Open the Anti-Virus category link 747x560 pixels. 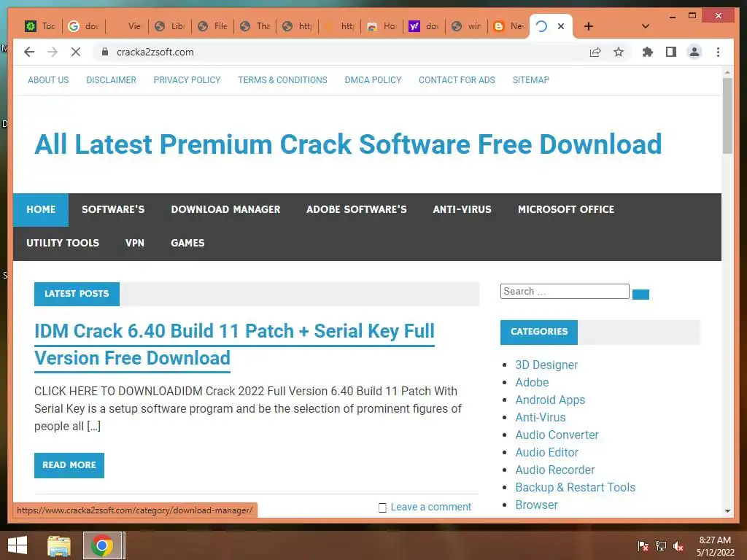click(541, 418)
